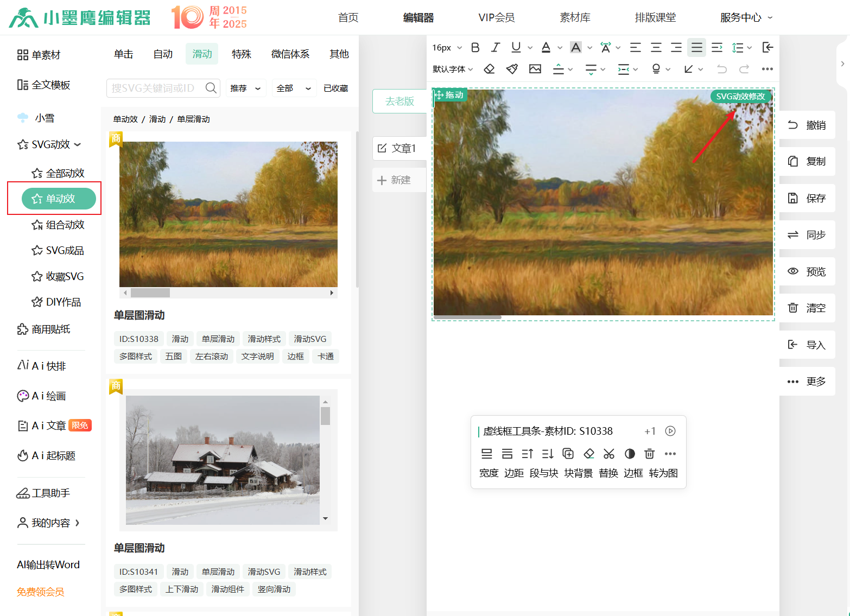Click the format painter brush icon
Screen dimensions: 850x616
pos(512,69)
